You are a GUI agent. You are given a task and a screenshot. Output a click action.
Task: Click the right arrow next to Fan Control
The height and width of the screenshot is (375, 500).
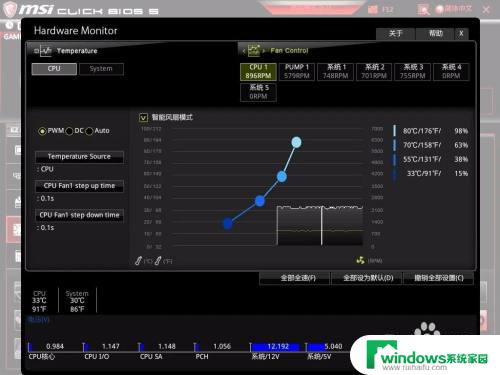coord(264,51)
